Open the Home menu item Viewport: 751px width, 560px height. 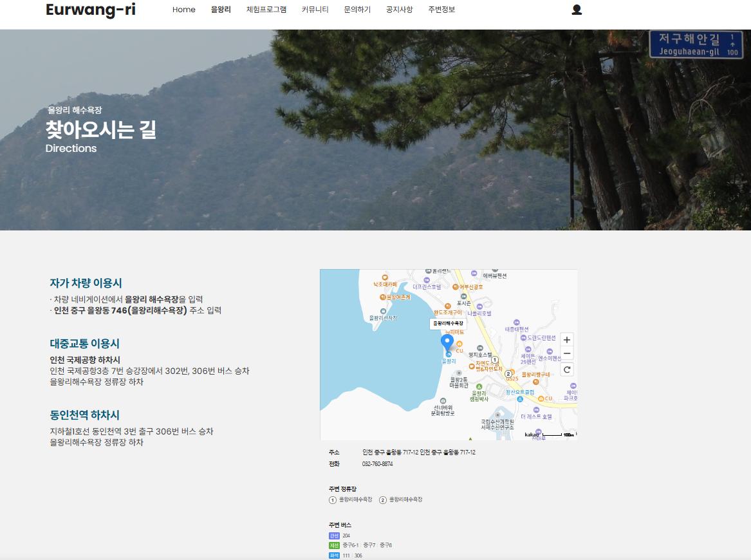[183, 10]
